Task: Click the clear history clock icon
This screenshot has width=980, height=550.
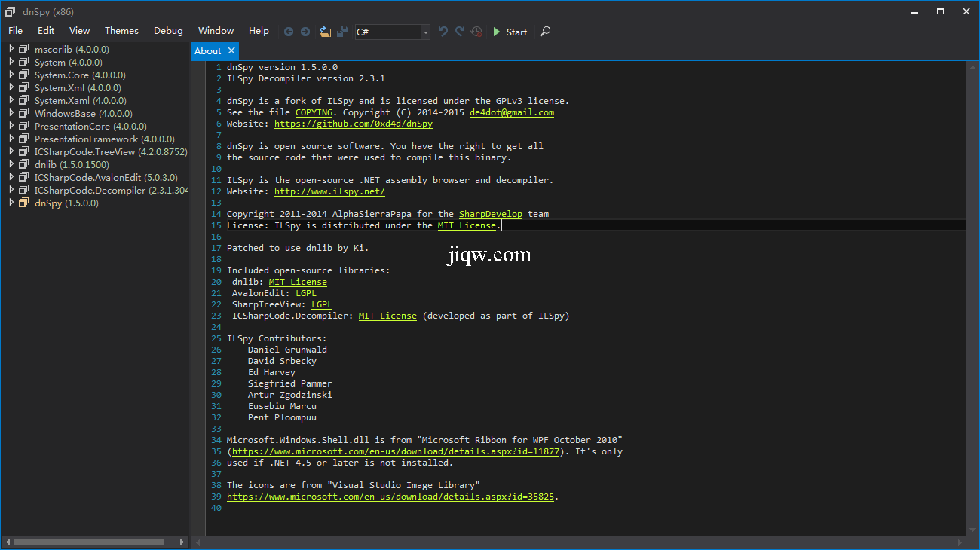Action: point(476,32)
